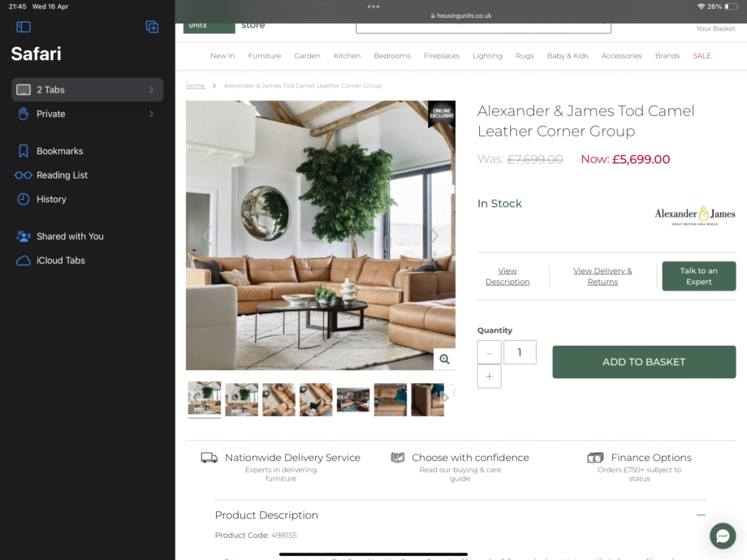Open Nationwide Delivery Service info

(x=292, y=458)
